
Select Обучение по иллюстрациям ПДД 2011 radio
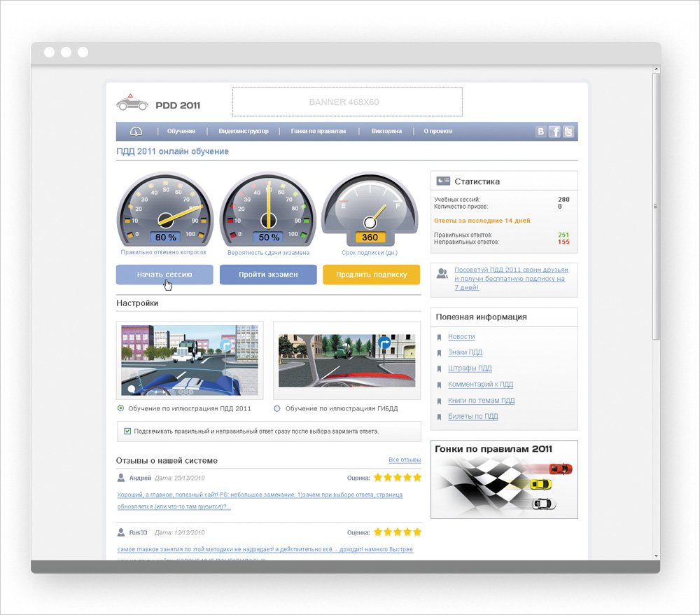pos(120,408)
